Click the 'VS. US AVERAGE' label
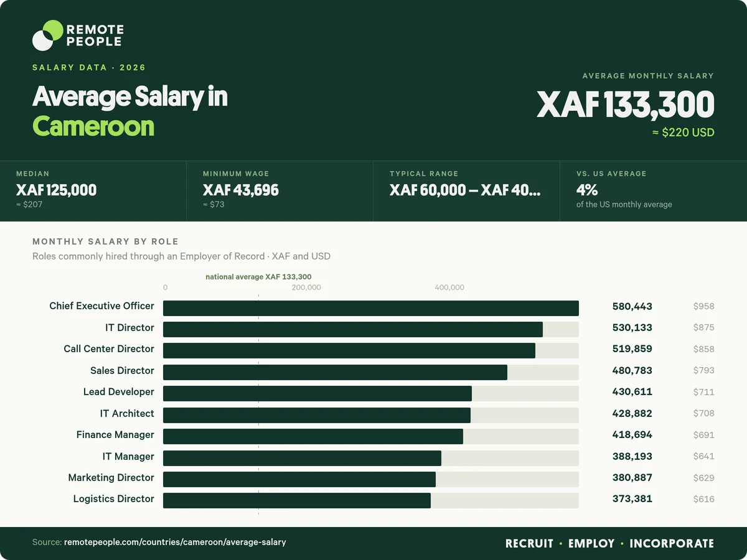 click(611, 174)
